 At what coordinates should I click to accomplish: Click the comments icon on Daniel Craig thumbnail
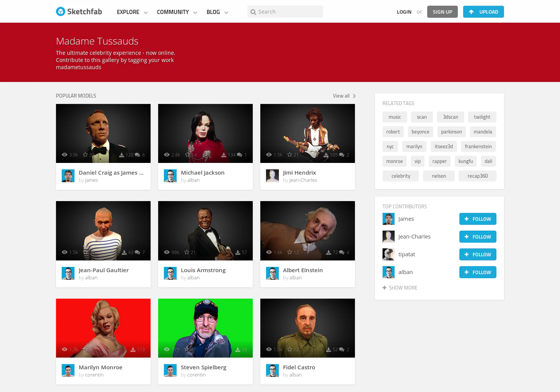[x=137, y=155]
